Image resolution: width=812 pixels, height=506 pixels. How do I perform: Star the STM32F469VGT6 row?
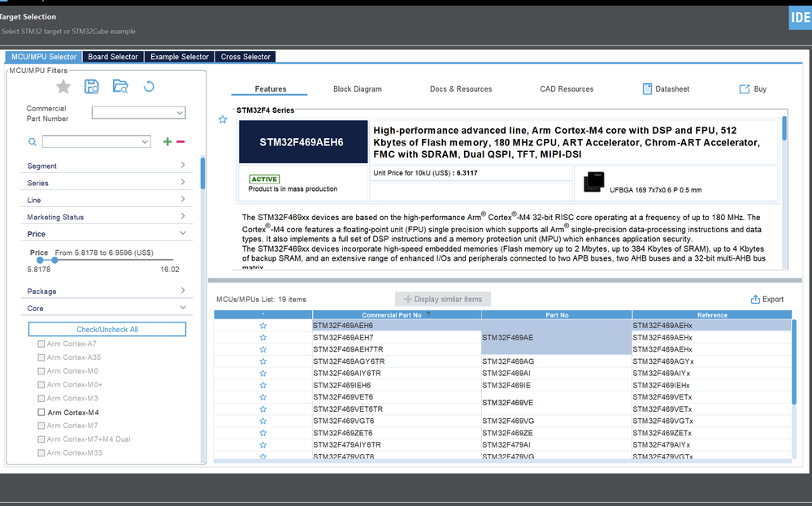click(x=263, y=421)
